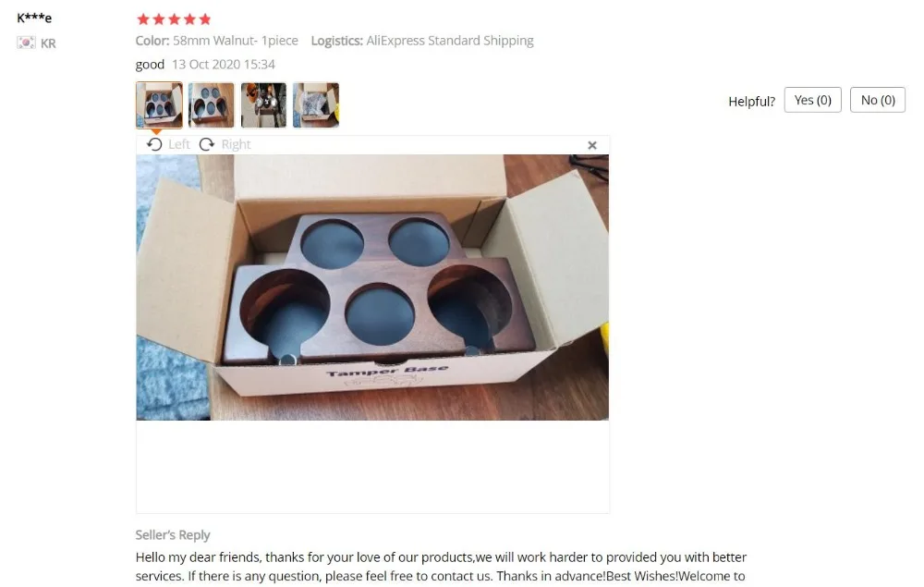The width and height of the screenshot is (924, 587).
Task: Click the Right rotate label
Action: coord(236,144)
